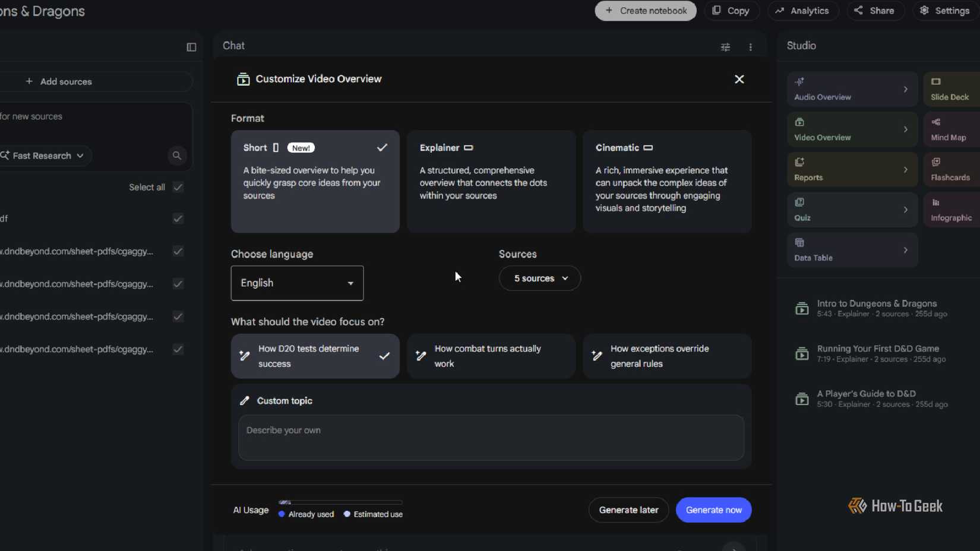Click the Quiz tile icon
Viewport: 980px width, 551px height.
coord(799,202)
